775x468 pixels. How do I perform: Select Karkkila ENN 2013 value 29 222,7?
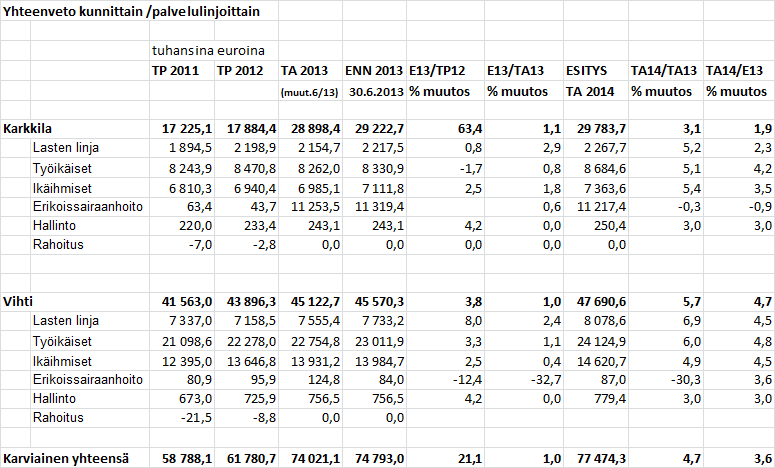[x=380, y=129]
